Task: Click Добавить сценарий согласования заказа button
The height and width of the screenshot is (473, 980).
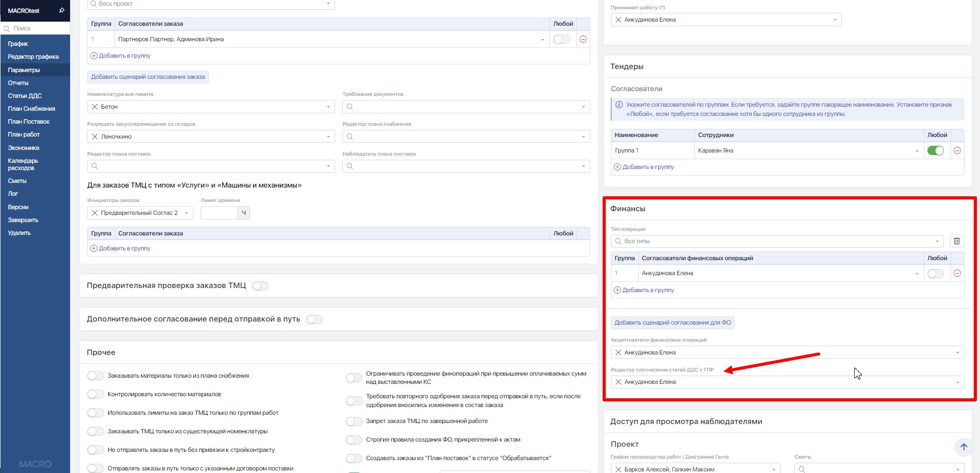Action: click(148, 77)
